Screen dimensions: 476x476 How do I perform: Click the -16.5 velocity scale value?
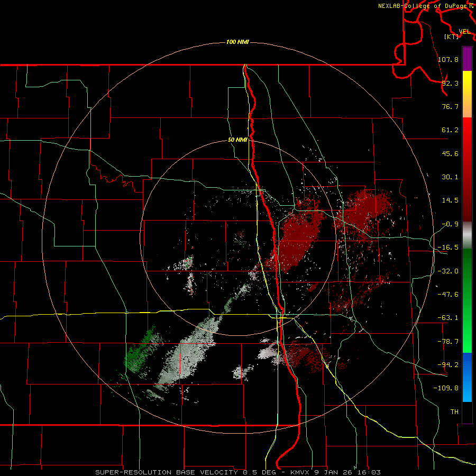(x=448, y=248)
